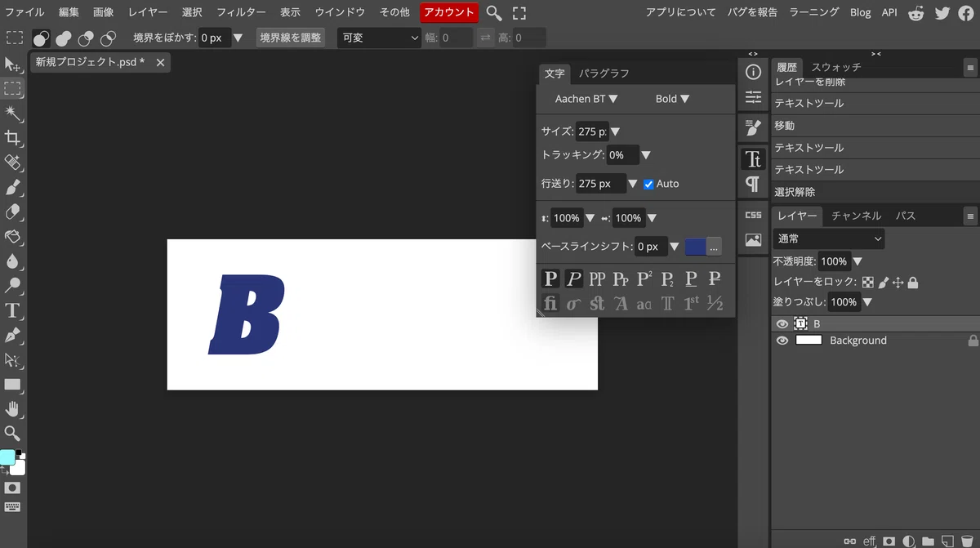Expand the 塗りつぶし fill 100% arrow

click(867, 302)
